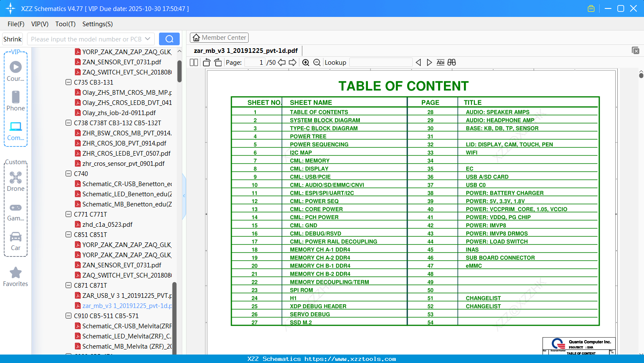Zoom out of the PDF
644x363 pixels.
click(x=317, y=63)
